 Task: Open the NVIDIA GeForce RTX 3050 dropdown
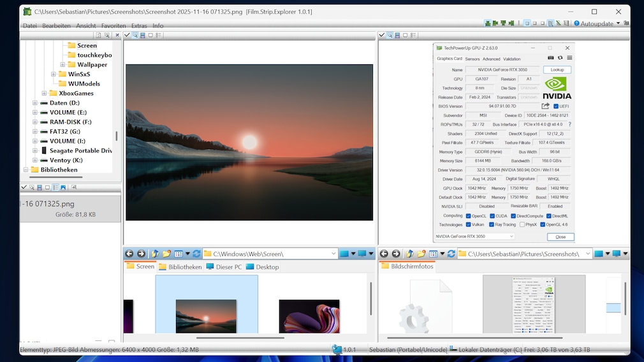[511, 236]
